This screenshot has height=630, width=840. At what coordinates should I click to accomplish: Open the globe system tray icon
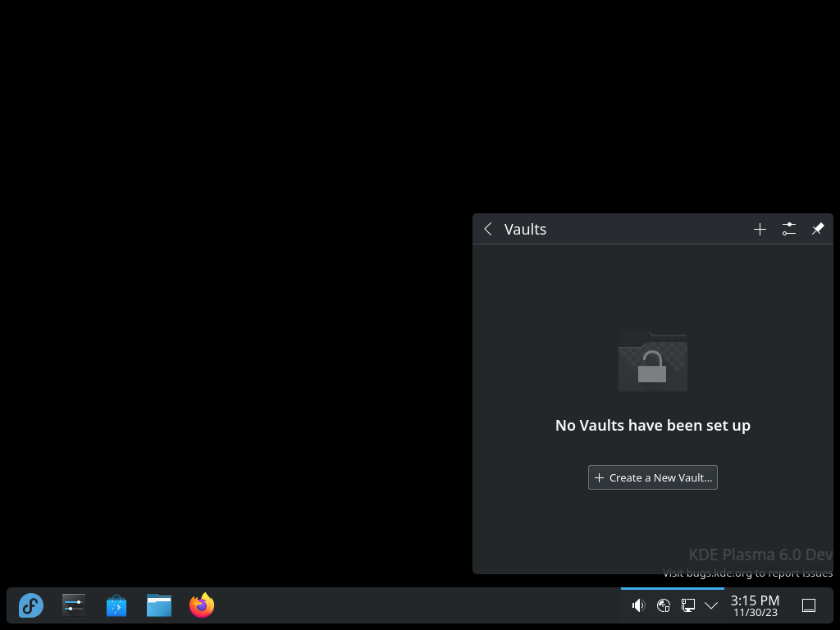663,605
